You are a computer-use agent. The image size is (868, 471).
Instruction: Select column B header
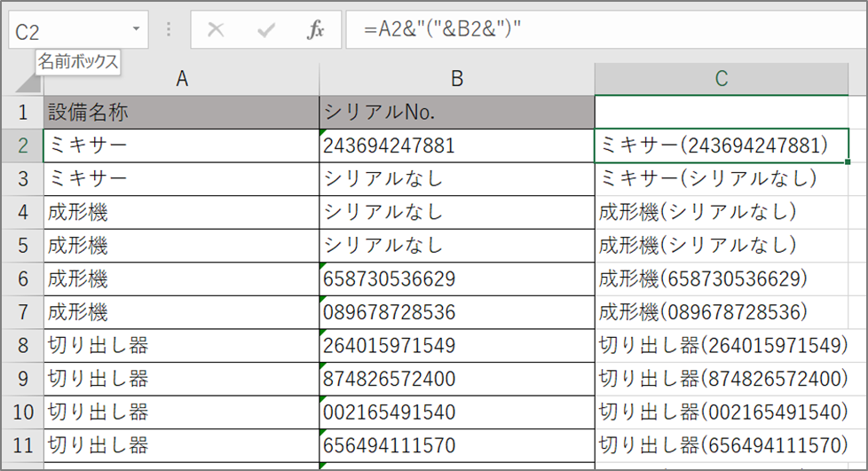pos(456,79)
